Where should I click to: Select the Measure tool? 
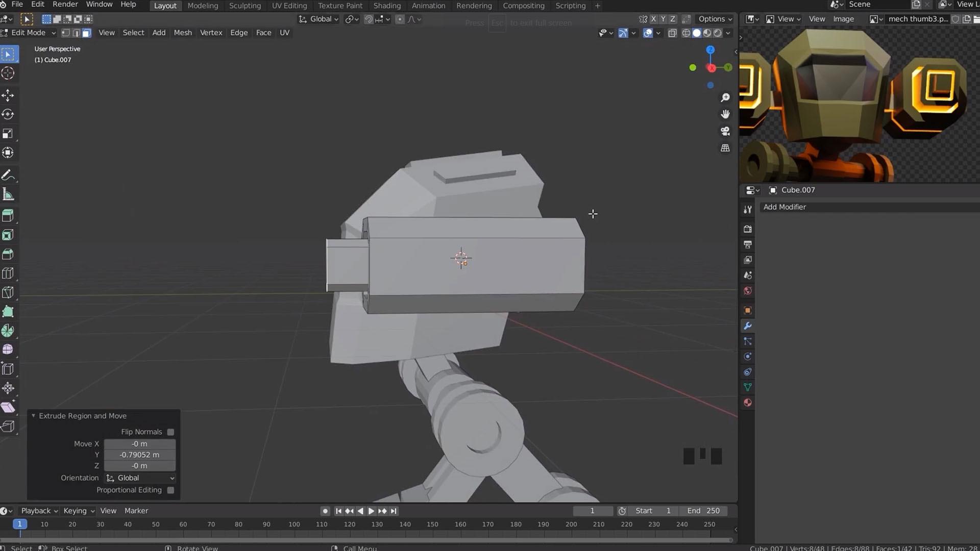8,194
